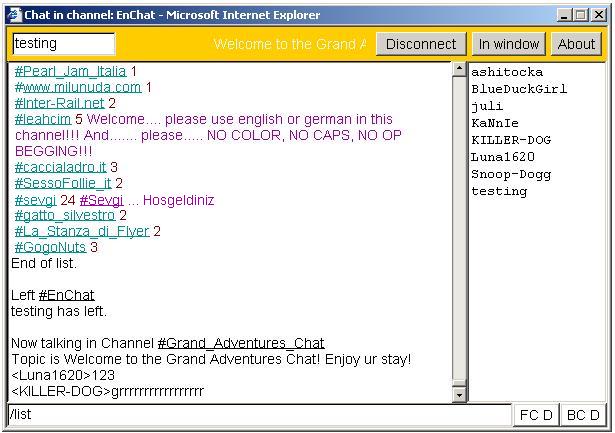Click the chat scrollbar up arrow
This screenshot has width=615, height=433.
[459, 69]
